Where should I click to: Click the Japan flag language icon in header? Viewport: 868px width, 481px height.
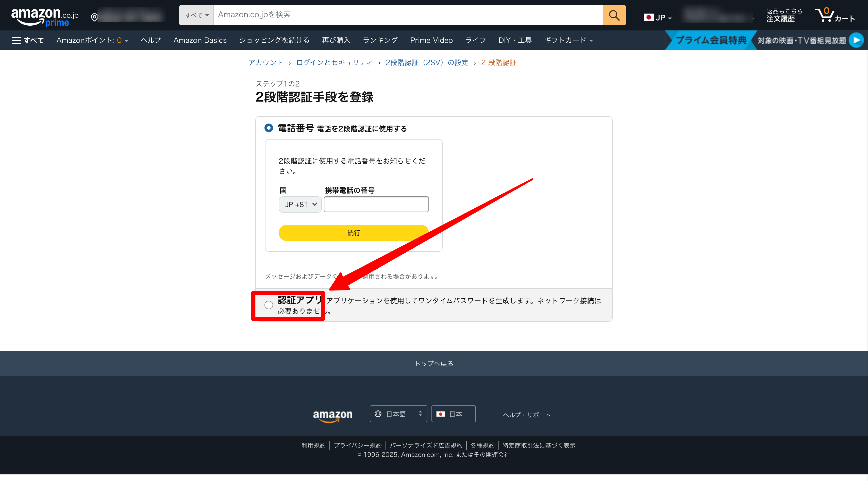pos(648,18)
